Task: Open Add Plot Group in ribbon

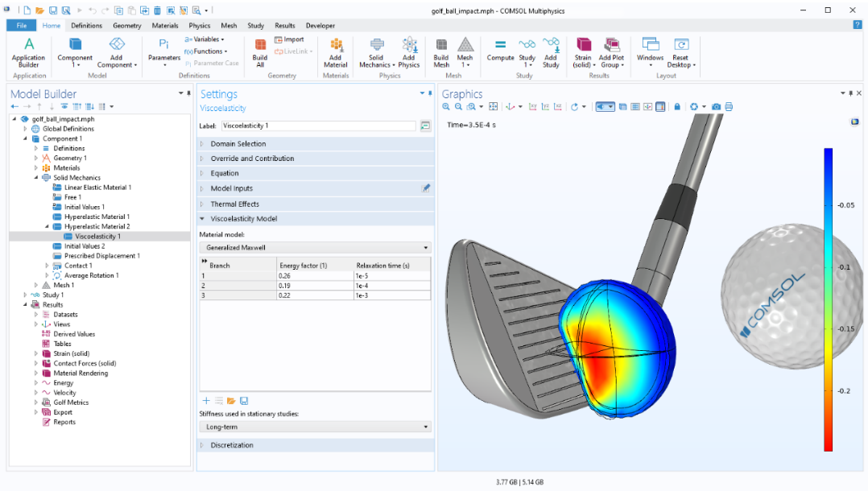Action: (612, 52)
